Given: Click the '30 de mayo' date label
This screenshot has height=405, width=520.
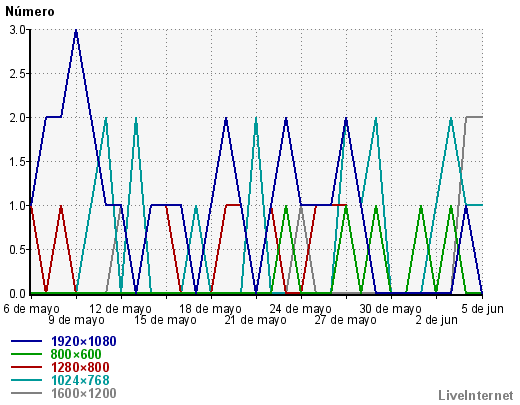Looking at the screenshot, I should (391, 309).
